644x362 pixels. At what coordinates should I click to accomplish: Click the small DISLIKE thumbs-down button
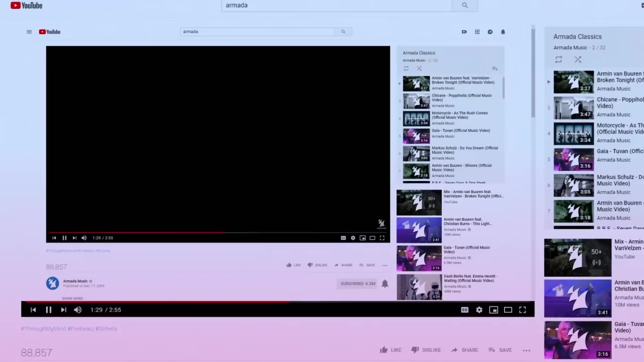coord(317,265)
